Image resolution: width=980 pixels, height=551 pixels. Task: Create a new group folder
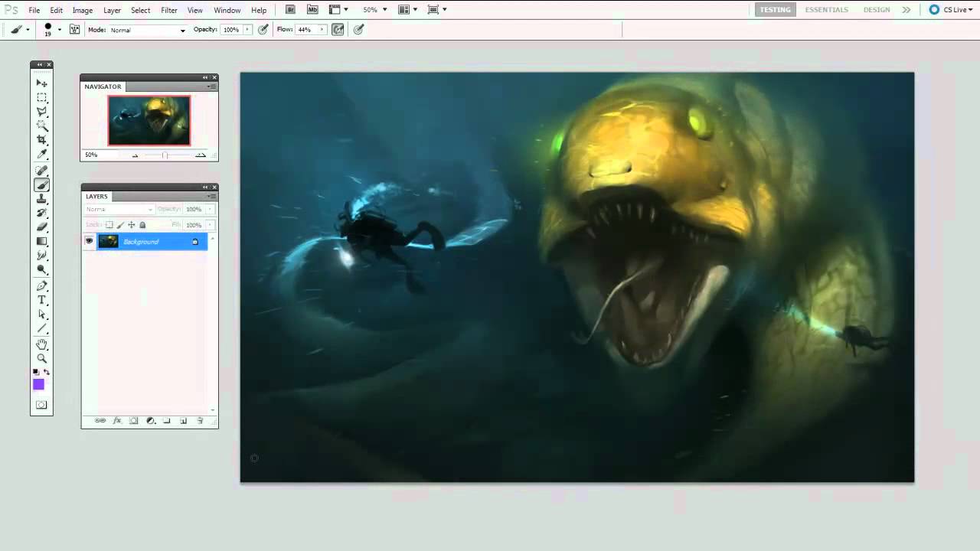pyautogui.click(x=166, y=421)
